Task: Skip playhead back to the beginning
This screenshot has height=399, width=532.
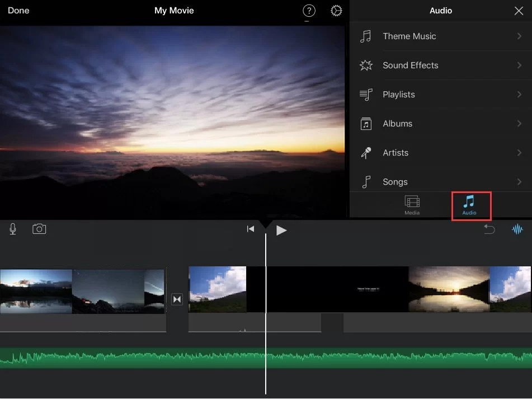Action: click(250, 229)
